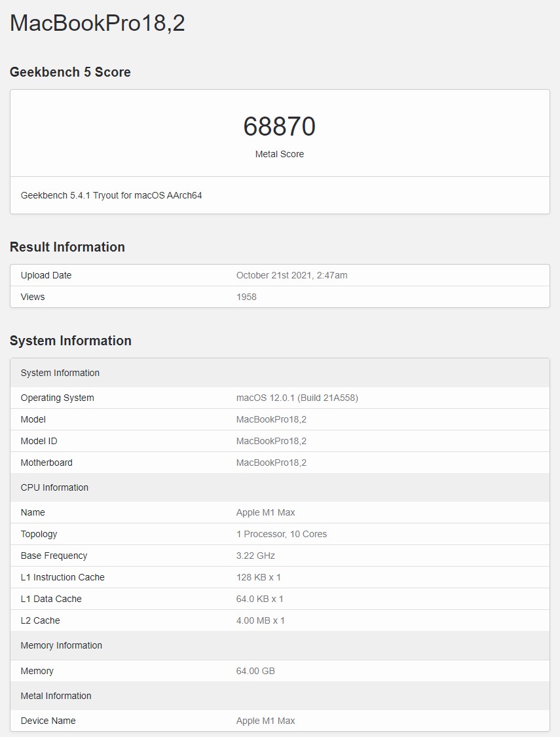Click the 68870 Metal Score value
Screen dimensions: 560x737
click(280, 127)
